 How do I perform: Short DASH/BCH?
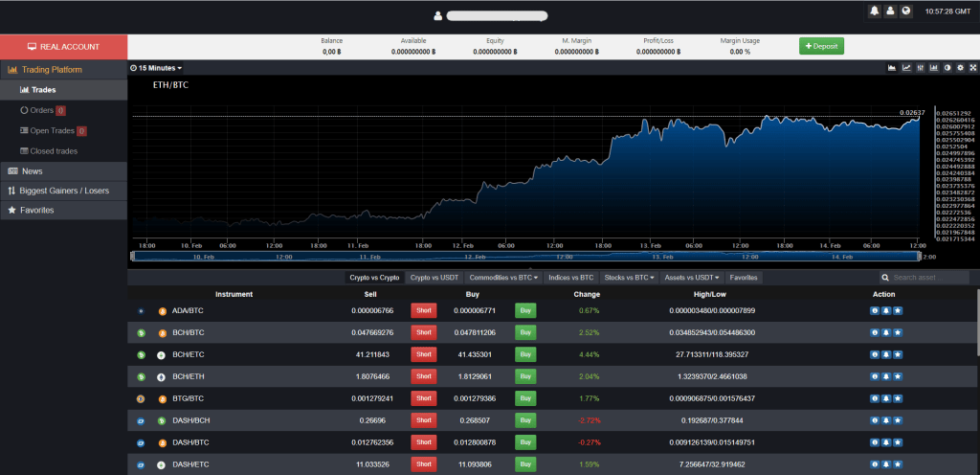424,420
